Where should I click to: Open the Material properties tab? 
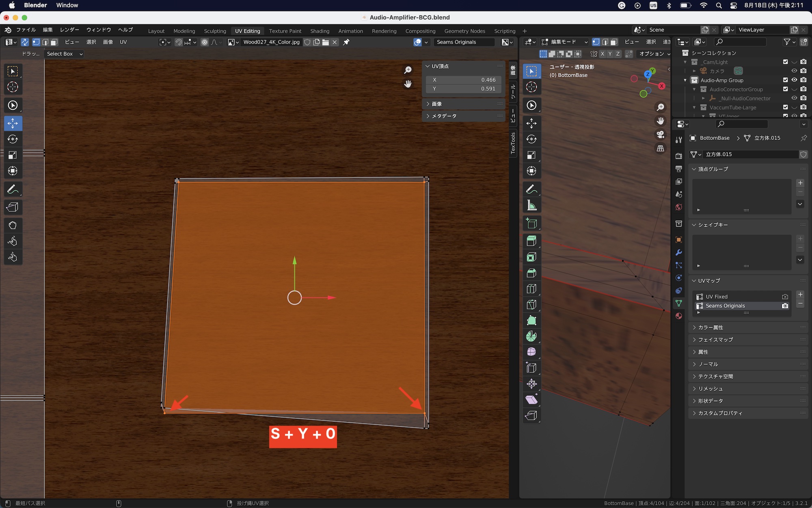[678, 316]
